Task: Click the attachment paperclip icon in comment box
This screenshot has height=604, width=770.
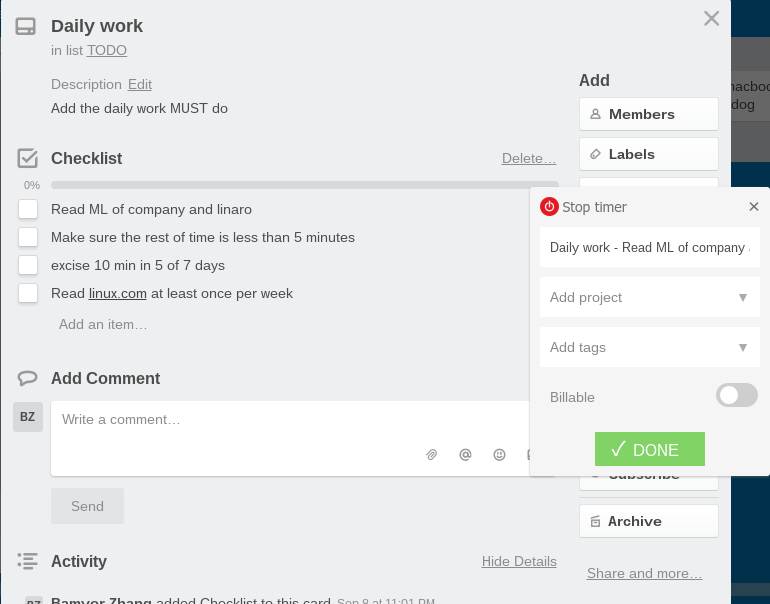Action: tap(431, 455)
